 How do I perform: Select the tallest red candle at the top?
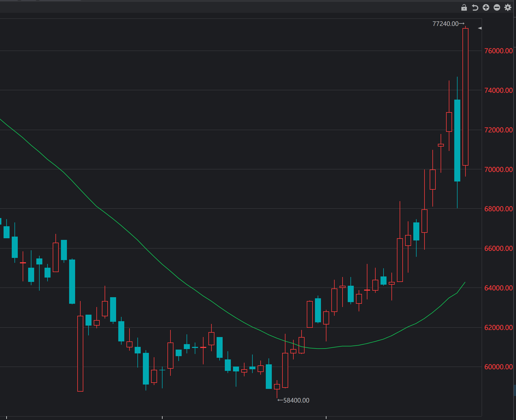[x=465, y=97]
